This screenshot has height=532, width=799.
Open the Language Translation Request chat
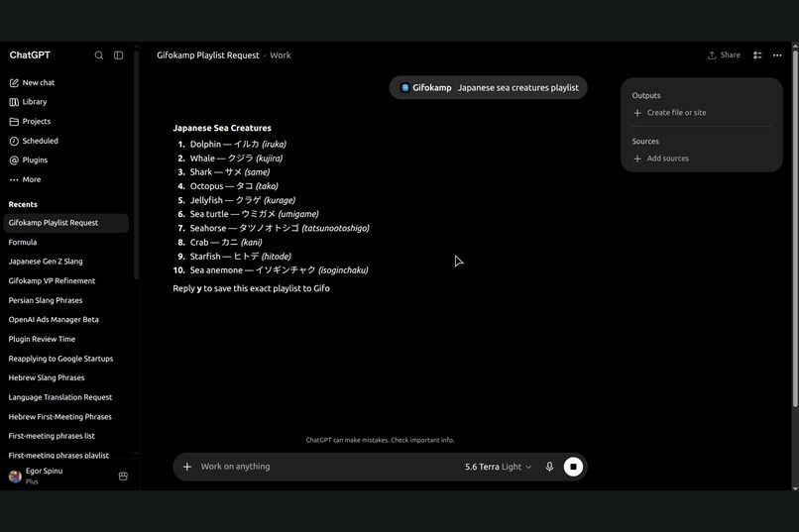coord(66,397)
